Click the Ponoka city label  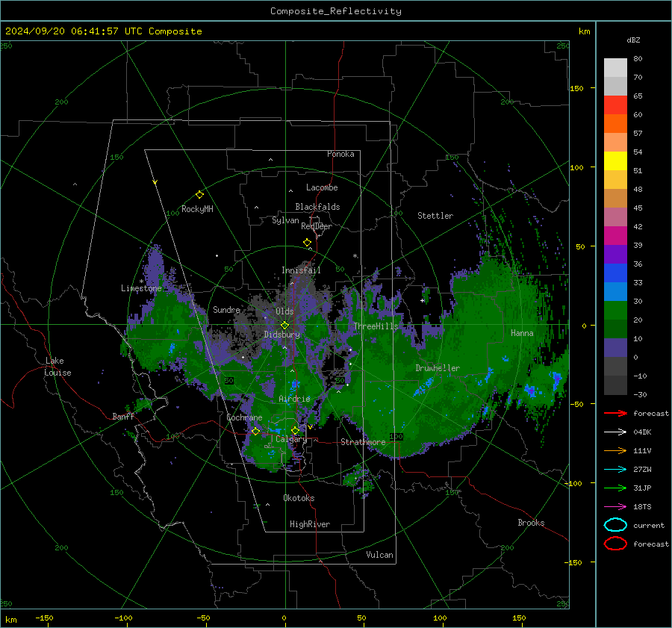[340, 154]
